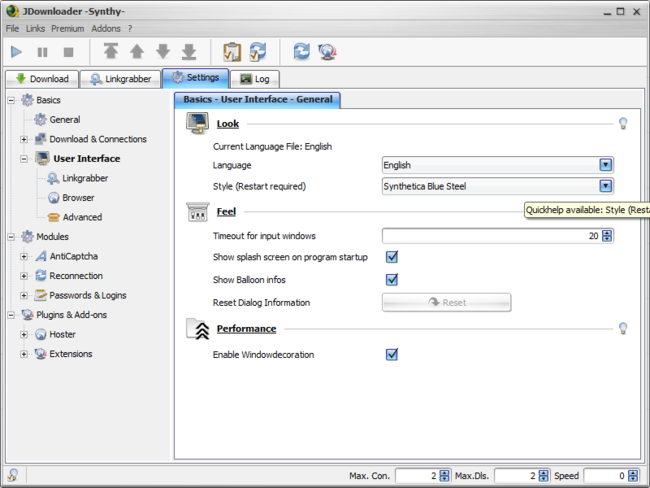Click the update globe monitor icon
This screenshot has width=650, height=488.
tap(327, 52)
